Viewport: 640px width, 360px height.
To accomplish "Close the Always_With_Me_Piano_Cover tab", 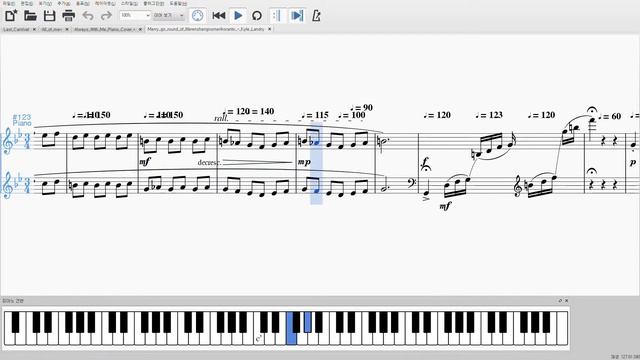I will point(140,29).
